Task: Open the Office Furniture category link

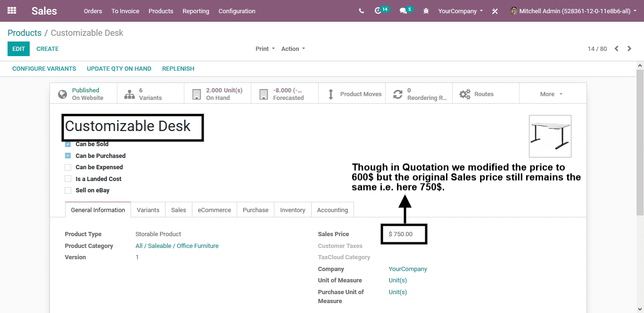Action: (x=198, y=246)
